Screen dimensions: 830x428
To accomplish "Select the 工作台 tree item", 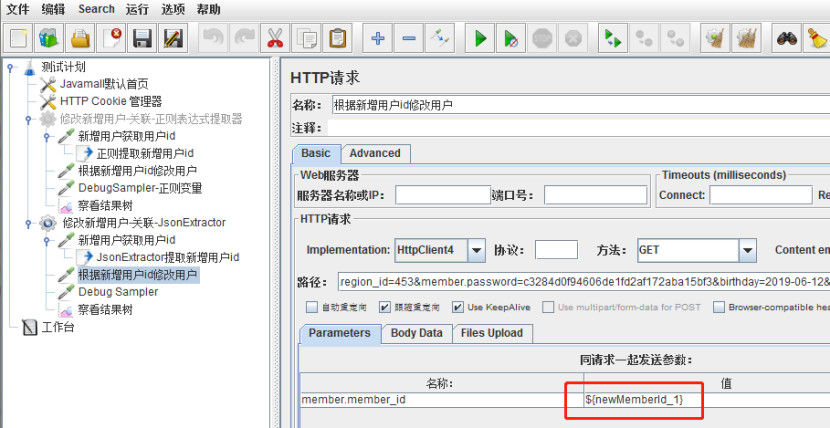I will pos(58,327).
